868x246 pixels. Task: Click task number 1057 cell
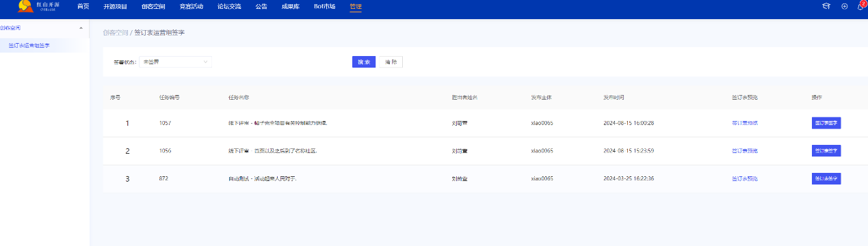(x=165, y=123)
